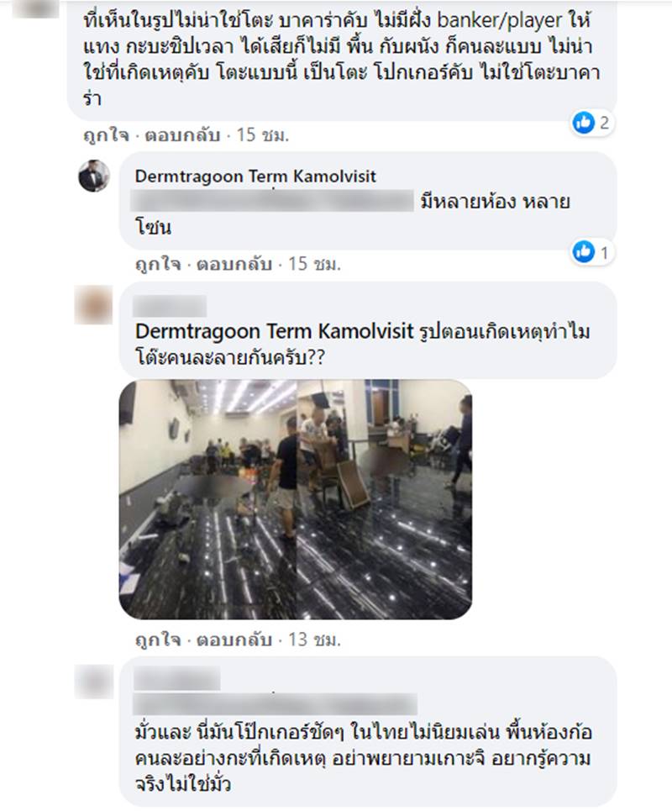Viewport: 672px width, 811px height.
Task: Click the blurred avatar beside the photo comment
Action: (x=94, y=304)
